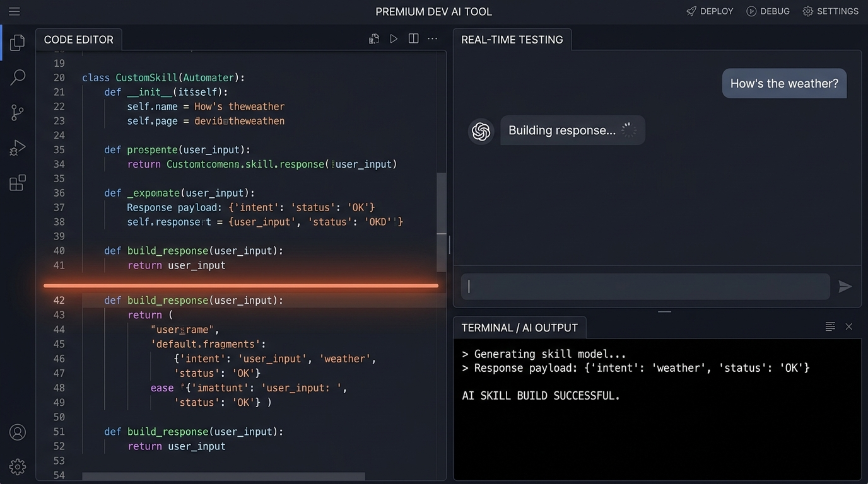Open the gear icon at sidebar bottom

pyautogui.click(x=18, y=467)
